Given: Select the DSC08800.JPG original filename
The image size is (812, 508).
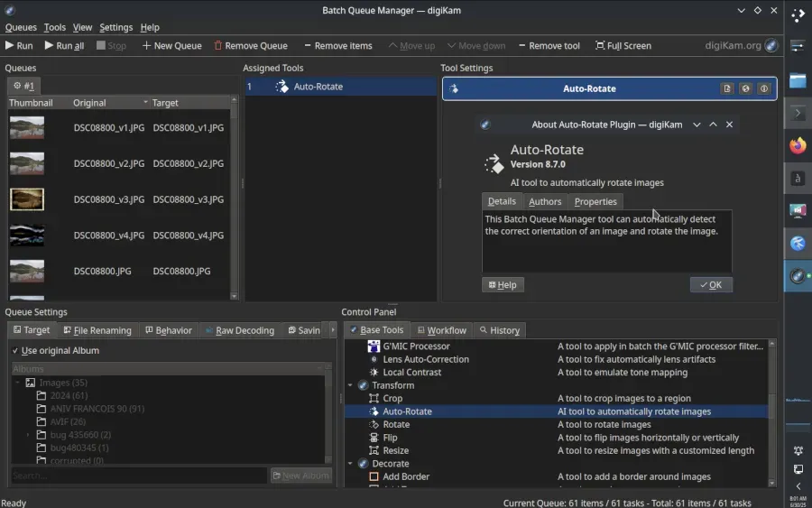Looking at the screenshot, I should 102,271.
